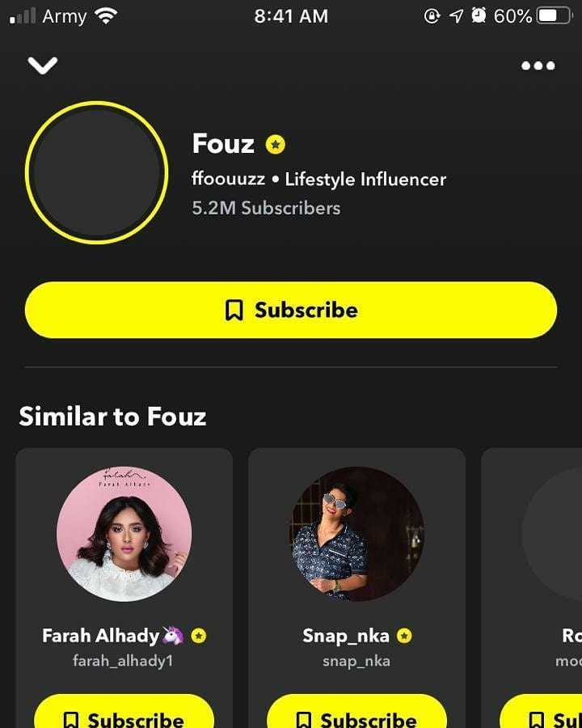Tap the alarm clock status icon
Screen dimensions: 582x728
(x=479, y=15)
